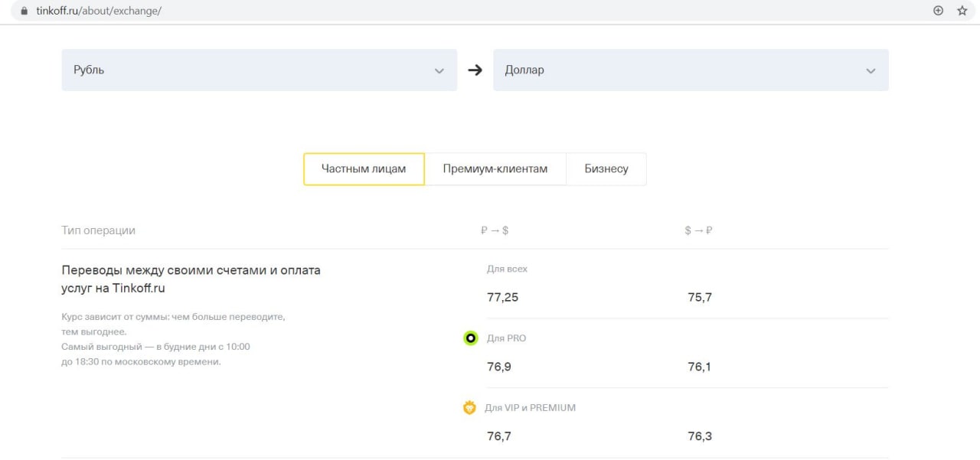The height and width of the screenshot is (460, 980).
Task: Click the zoom magnifier icon in address bar
Action: coord(938,11)
